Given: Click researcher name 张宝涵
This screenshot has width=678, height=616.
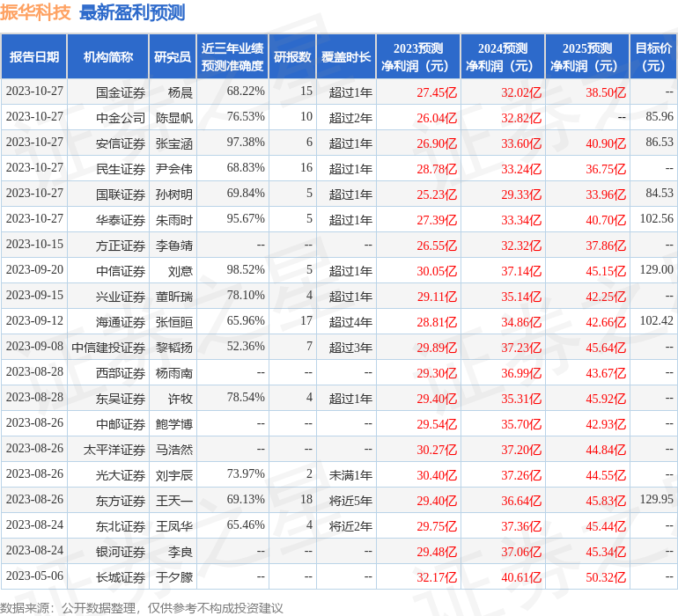Looking at the screenshot, I should pos(174,143).
